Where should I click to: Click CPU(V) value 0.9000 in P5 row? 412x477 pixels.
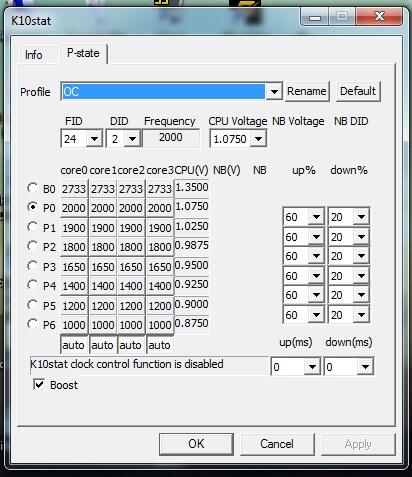coord(192,304)
